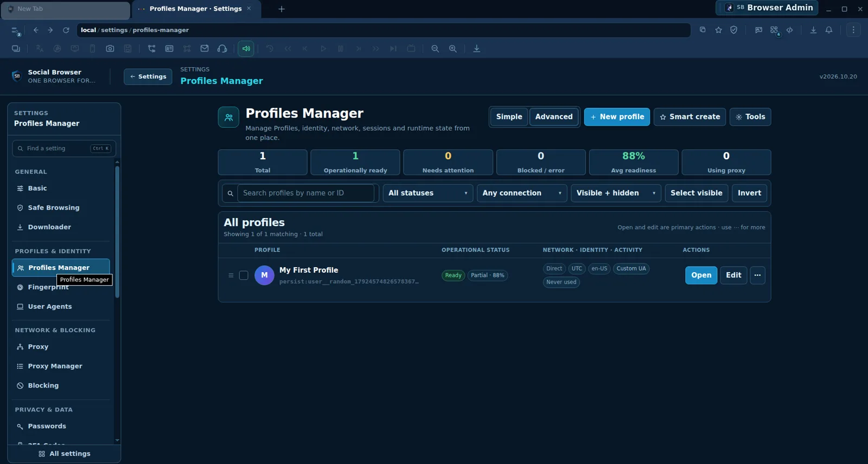Screen dimensions: 868x464
Task: Open the Visible + hidden dropdown
Action: pos(616,193)
